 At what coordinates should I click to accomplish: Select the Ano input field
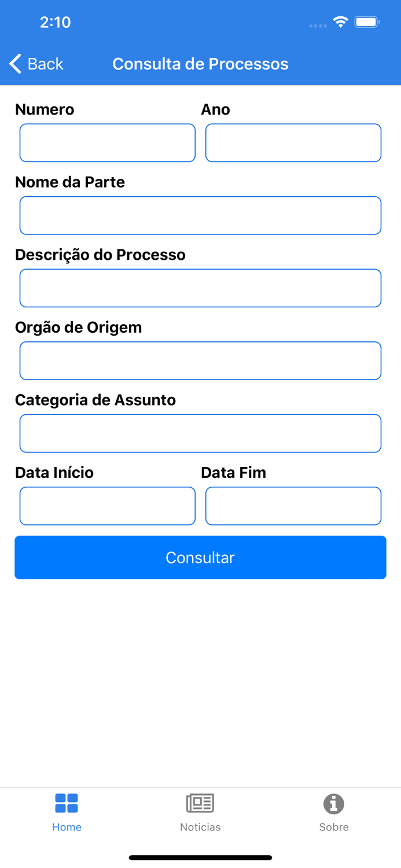coord(293,142)
